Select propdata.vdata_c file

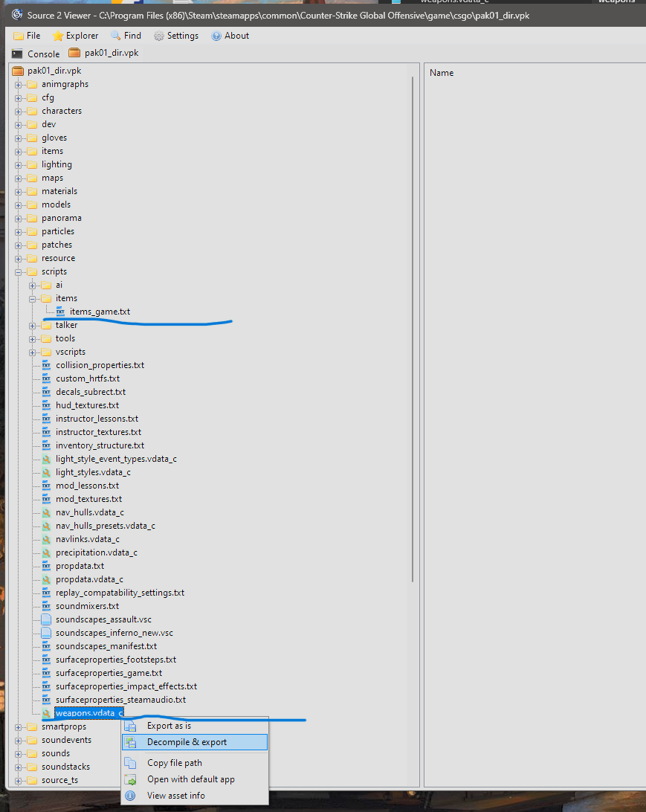(89, 579)
